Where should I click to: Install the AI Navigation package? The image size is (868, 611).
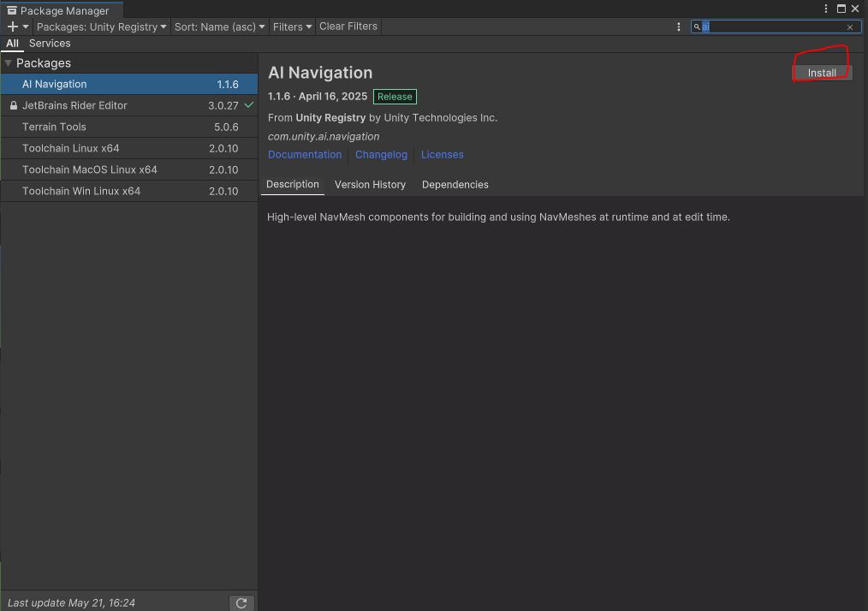pyautogui.click(x=821, y=73)
